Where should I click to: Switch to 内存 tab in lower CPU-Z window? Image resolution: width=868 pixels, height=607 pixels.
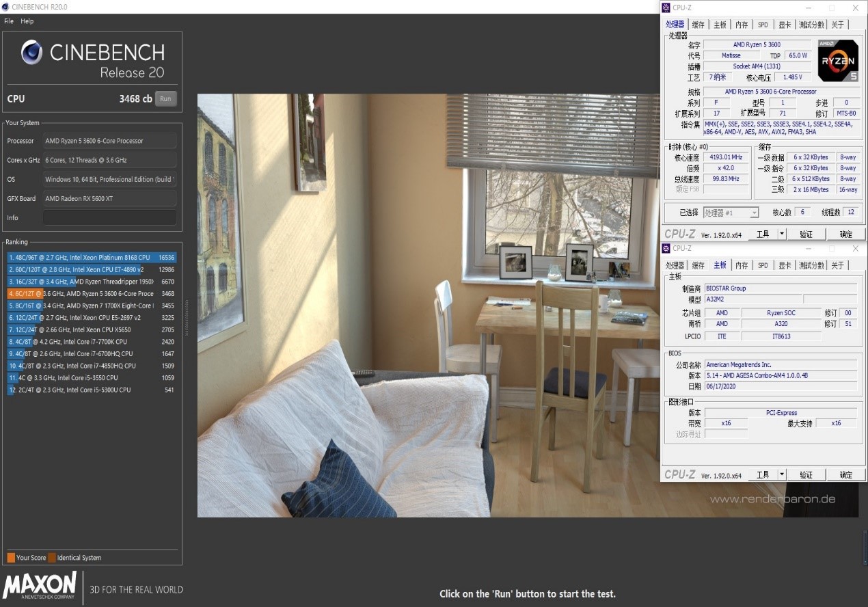click(742, 265)
